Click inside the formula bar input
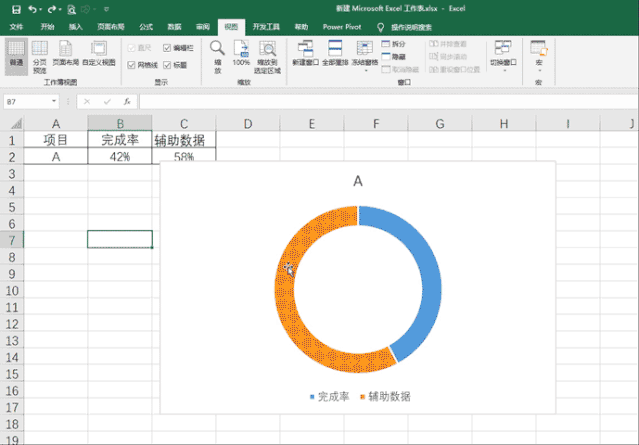The width and height of the screenshot is (639, 445). 388,101
